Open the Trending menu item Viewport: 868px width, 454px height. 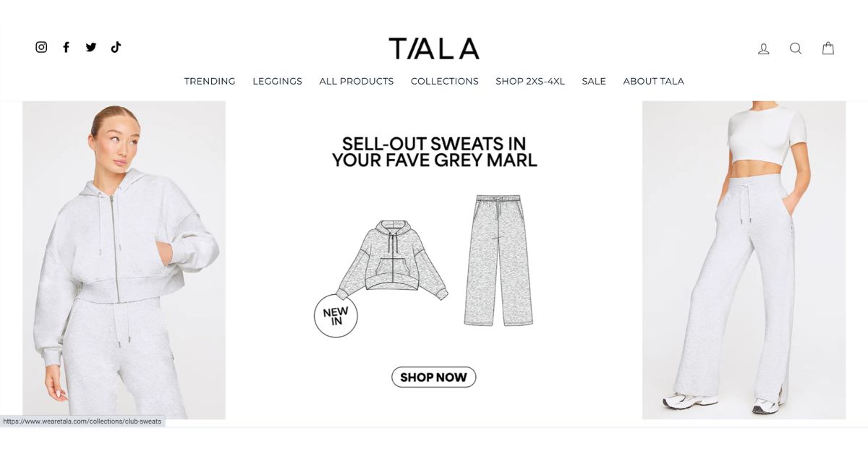pos(210,81)
